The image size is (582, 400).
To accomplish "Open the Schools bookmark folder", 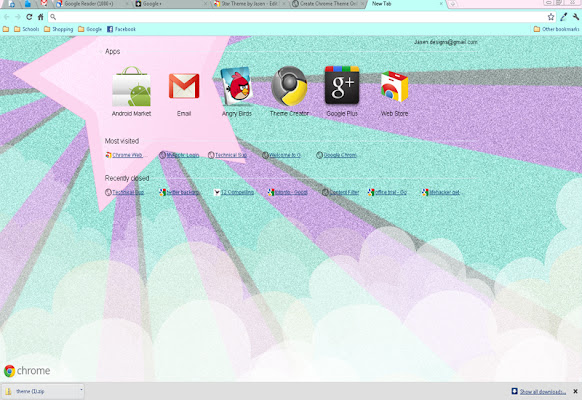I will tap(26, 29).
